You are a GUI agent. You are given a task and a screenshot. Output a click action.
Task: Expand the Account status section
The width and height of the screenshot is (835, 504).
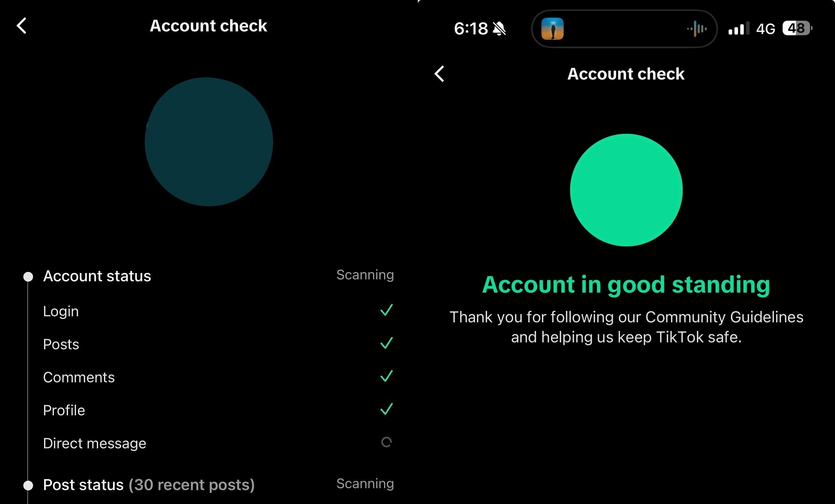[209, 276]
